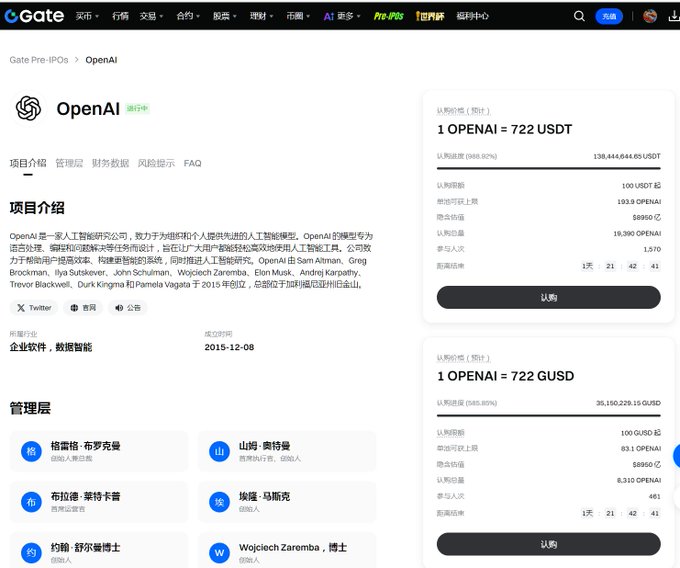680x568 pixels.
Task: Click the 83.1 OPENAI limit value
Action: click(x=641, y=448)
